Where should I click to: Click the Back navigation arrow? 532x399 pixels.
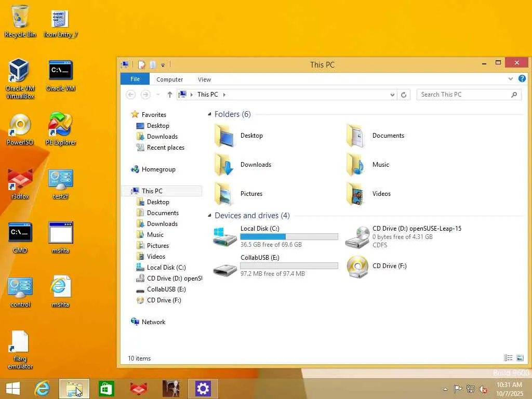(x=131, y=95)
